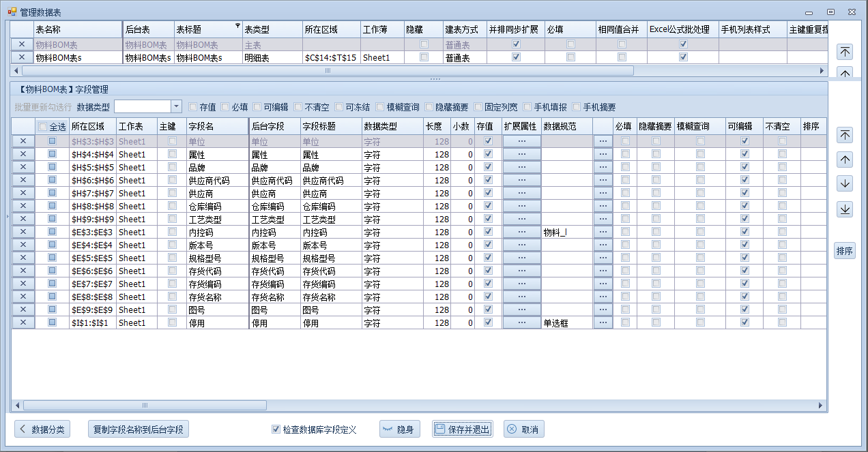Enable the 模糊查询 batch checkbox
The height and width of the screenshot is (452, 868).
[380, 107]
